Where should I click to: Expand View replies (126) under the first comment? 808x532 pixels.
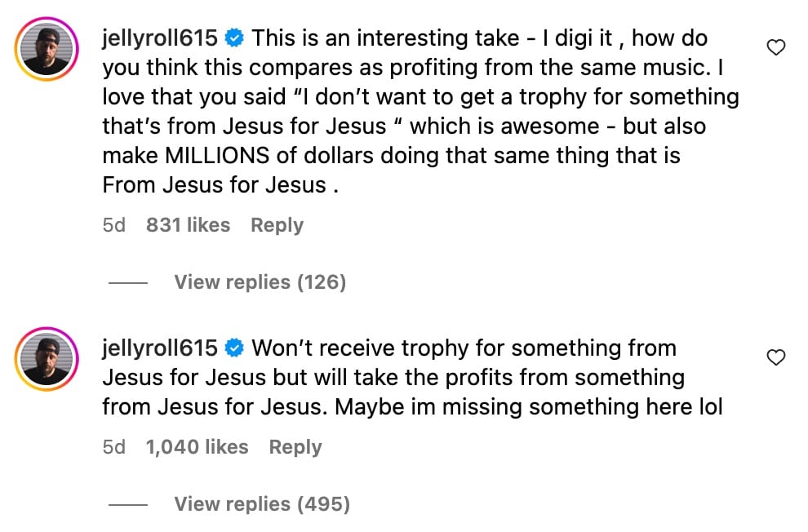pyautogui.click(x=260, y=282)
